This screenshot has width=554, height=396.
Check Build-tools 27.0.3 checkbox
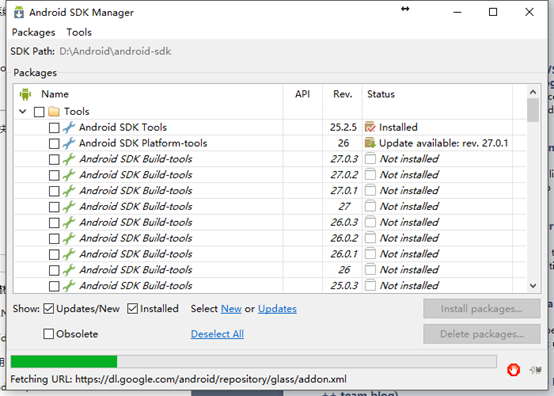pos(54,160)
